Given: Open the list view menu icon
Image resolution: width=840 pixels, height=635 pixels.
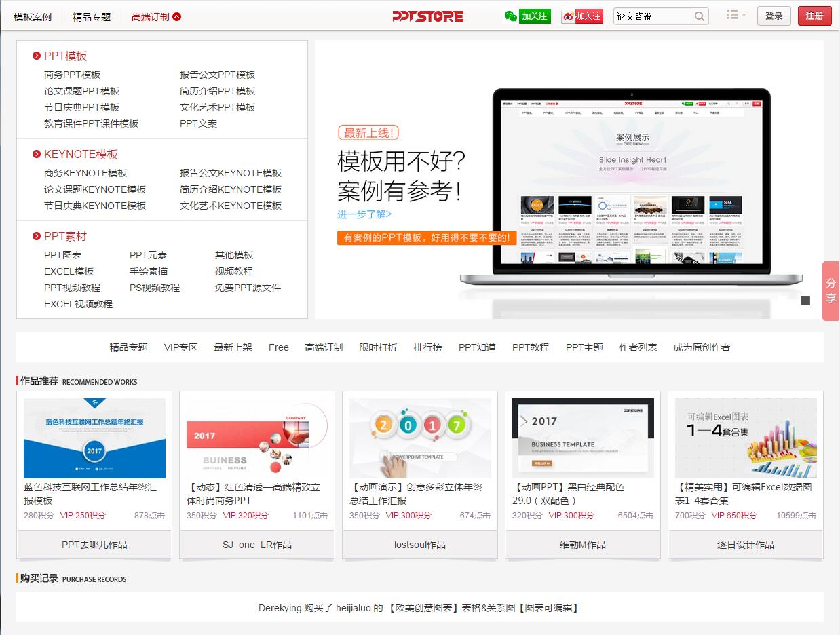Looking at the screenshot, I should point(736,15).
